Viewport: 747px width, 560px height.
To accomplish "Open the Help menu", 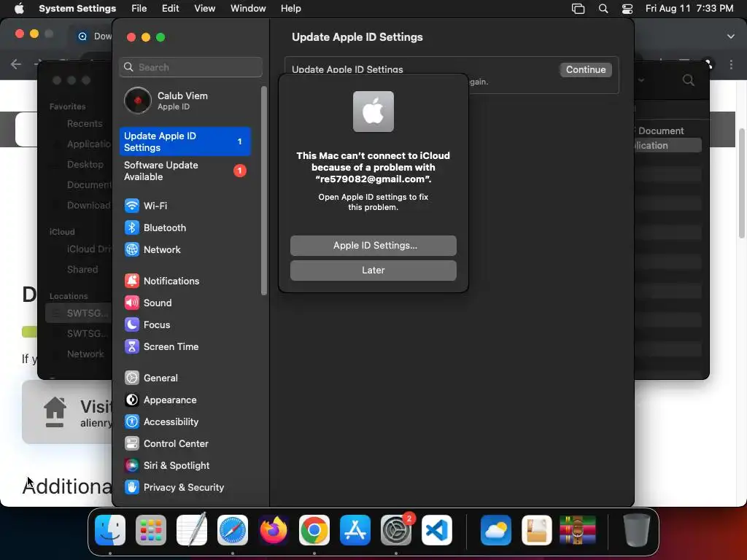I will (290, 9).
